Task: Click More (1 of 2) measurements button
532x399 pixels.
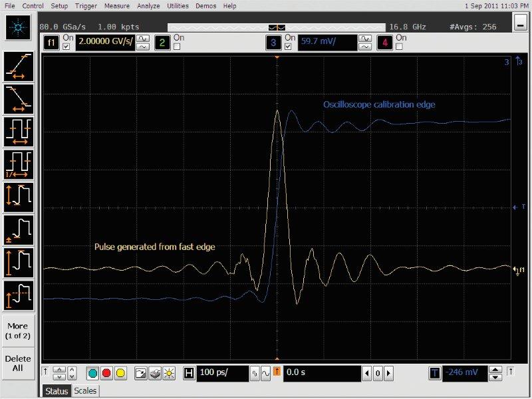Action: click(18, 331)
